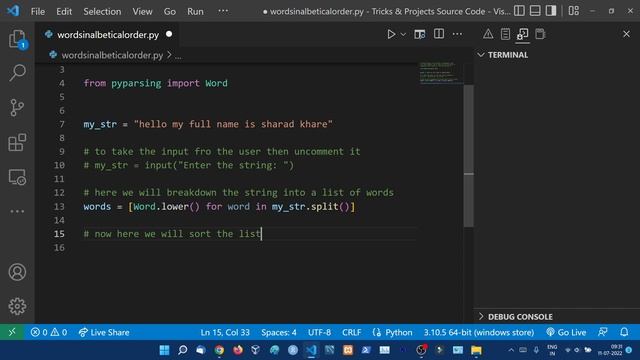Toggle bottom panel layout button
Viewport: 640px width, 360px height.
[x=535, y=11]
